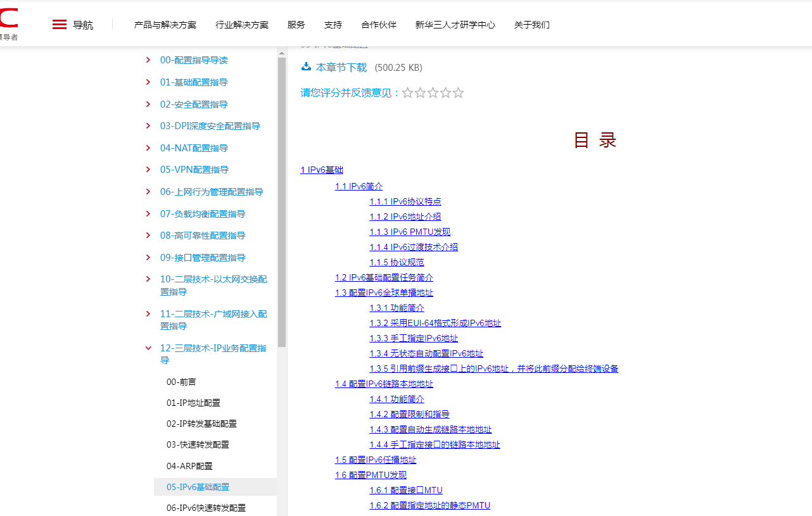This screenshot has width=812, height=516.
Task: Open 1.6.1 配置接口MTU link
Action: point(407,491)
